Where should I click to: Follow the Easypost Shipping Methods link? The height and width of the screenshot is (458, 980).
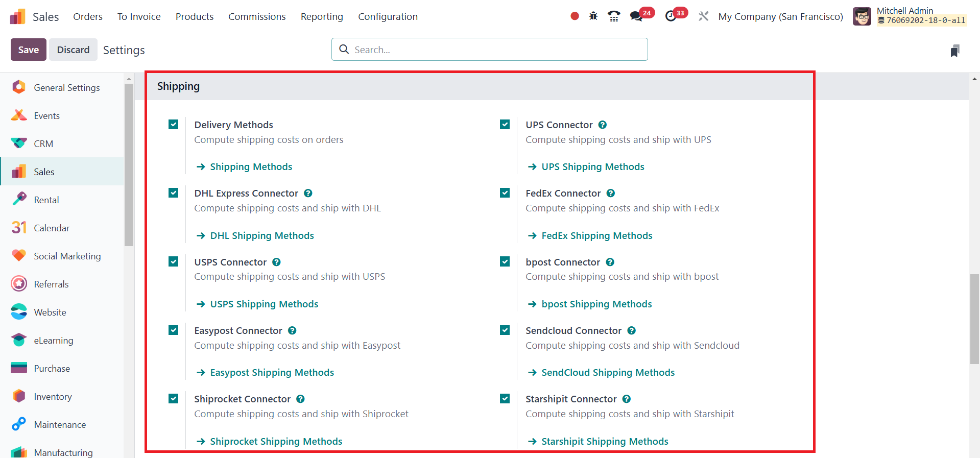265,373
